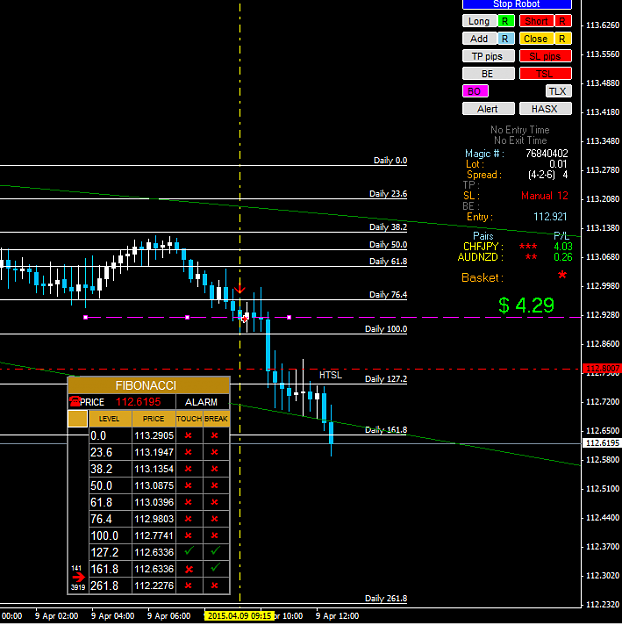The image size is (622, 625).
Task: Toggle the touch mark for level 38.2
Action: click(188, 469)
